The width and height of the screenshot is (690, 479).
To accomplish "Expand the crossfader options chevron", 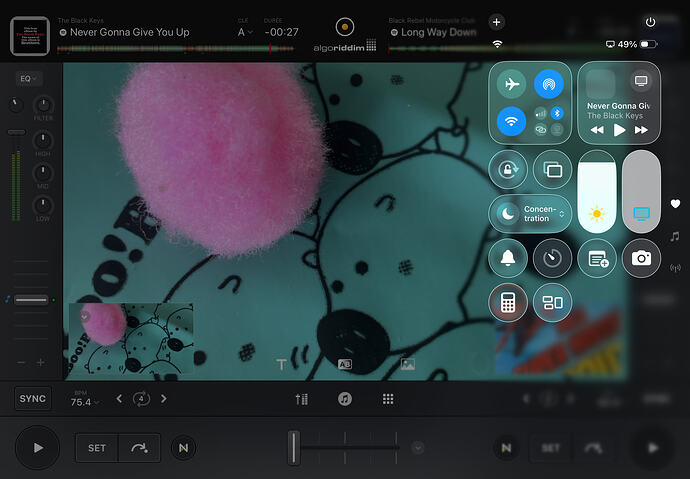I will (418, 447).
